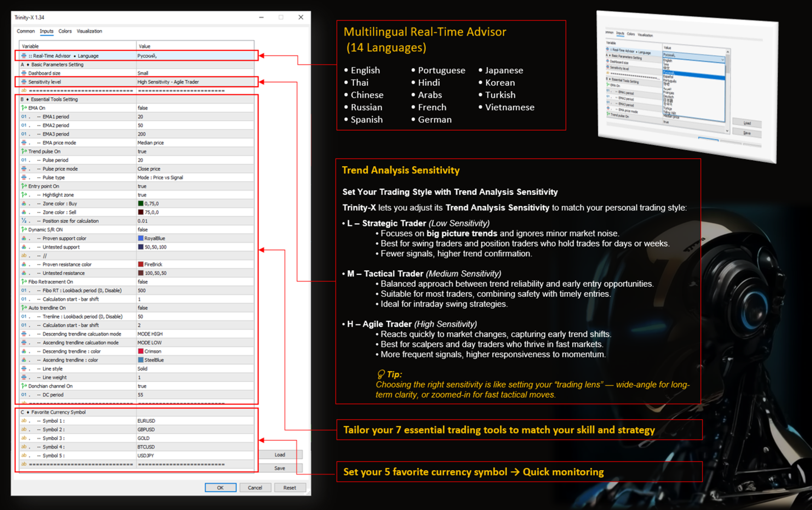
Task: Click the Symbol 1 string icon
Action: click(x=24, y=421)
